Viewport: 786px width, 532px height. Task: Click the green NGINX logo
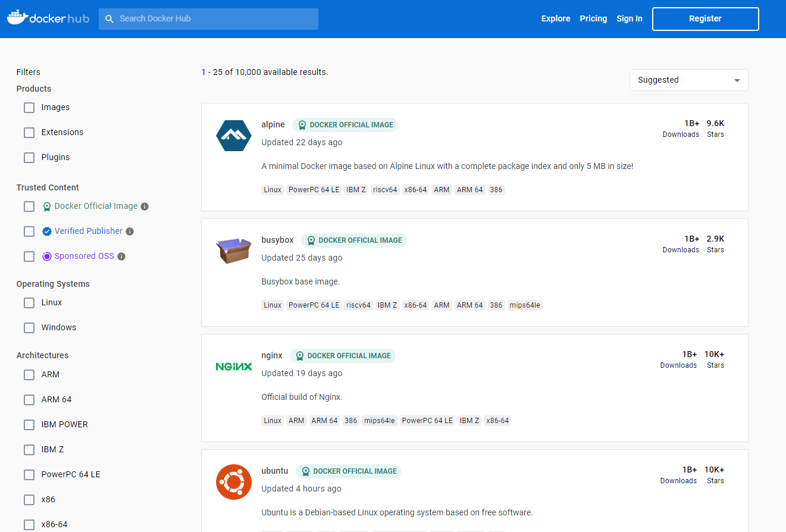234,367
